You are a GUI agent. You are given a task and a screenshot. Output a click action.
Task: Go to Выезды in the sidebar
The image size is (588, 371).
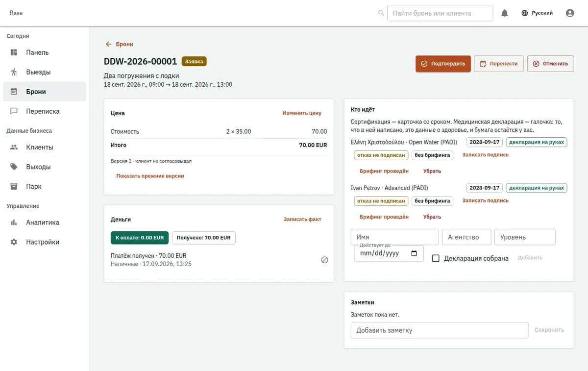click(x=45, y=72)
